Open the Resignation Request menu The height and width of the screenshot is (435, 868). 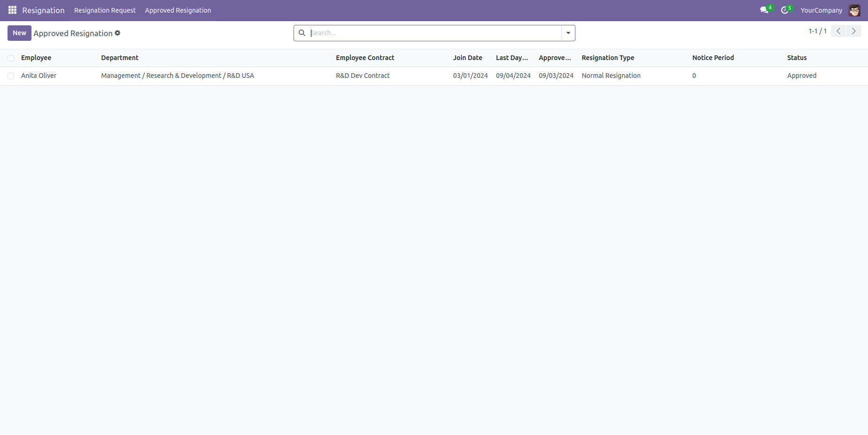pos(105,10)
